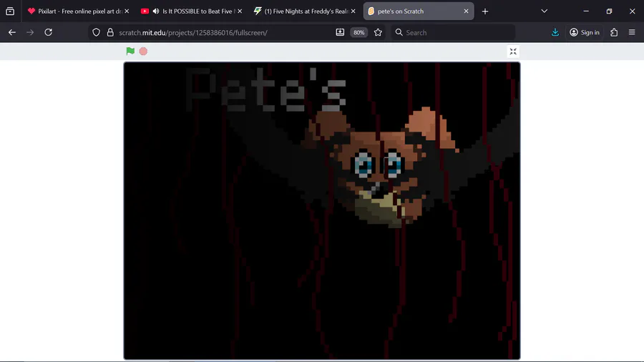Open a new tab
The image size is (644, 362).
(485, 11)
